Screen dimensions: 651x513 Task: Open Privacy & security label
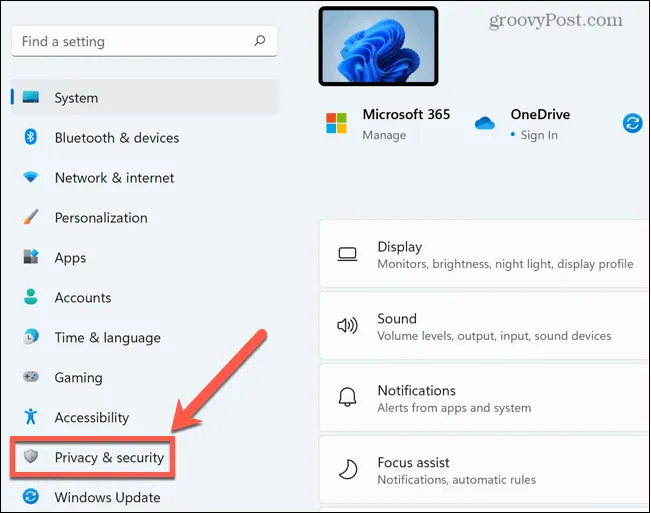coord(109,457)
